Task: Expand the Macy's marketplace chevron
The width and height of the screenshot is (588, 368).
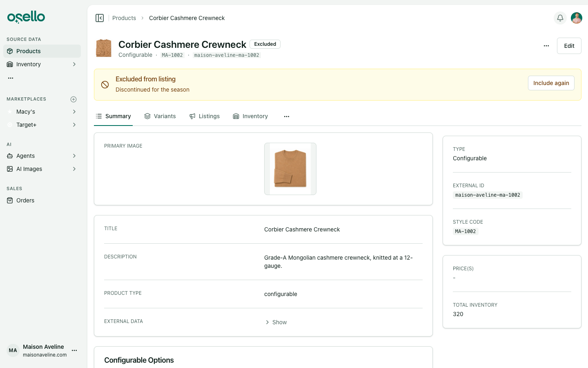Action: [74, 112]
